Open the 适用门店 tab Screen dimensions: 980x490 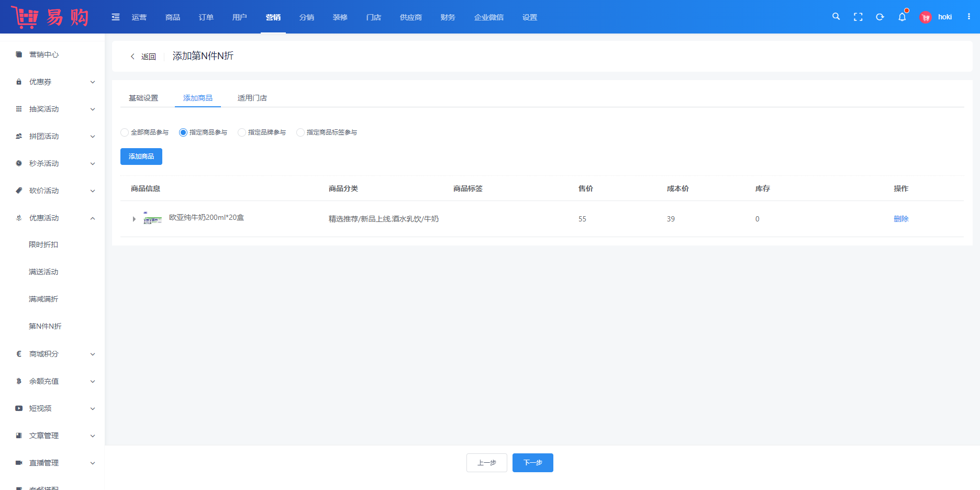(252, 98)
